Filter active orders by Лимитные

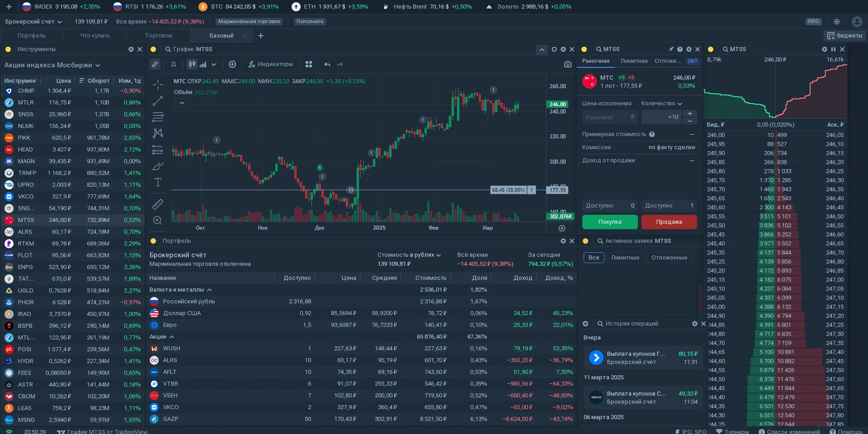pyautogui.click(x=625, y=258)
